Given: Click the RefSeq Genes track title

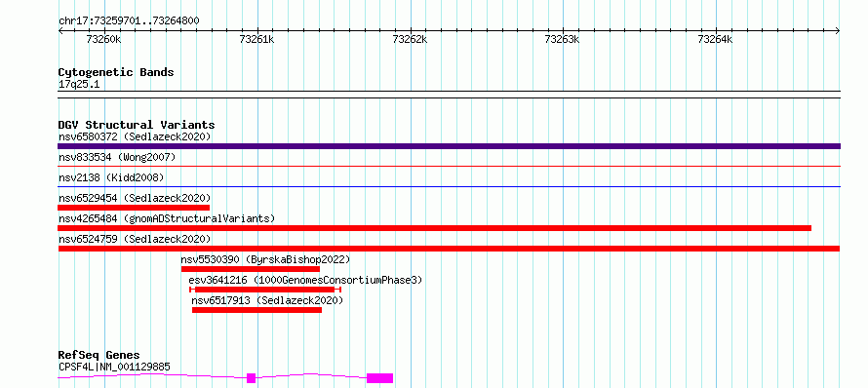Looking at the screenshot, I should pos(99,355).
